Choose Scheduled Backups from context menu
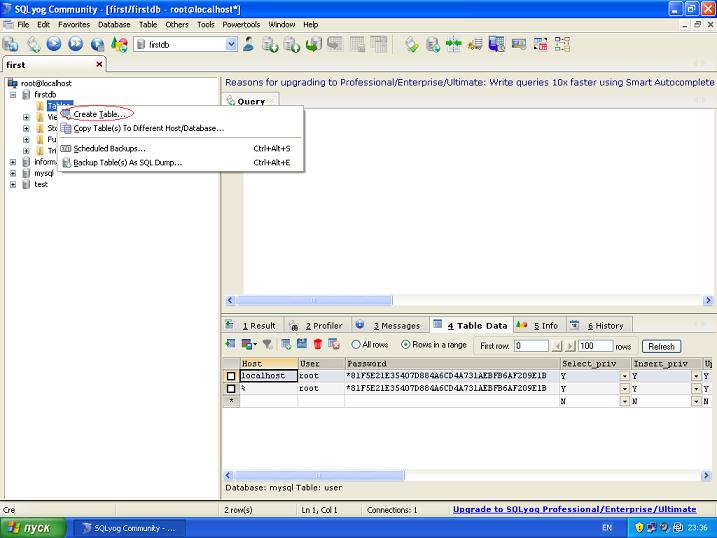This screenshot has width=717, height=538. click(x=180, y=149)
